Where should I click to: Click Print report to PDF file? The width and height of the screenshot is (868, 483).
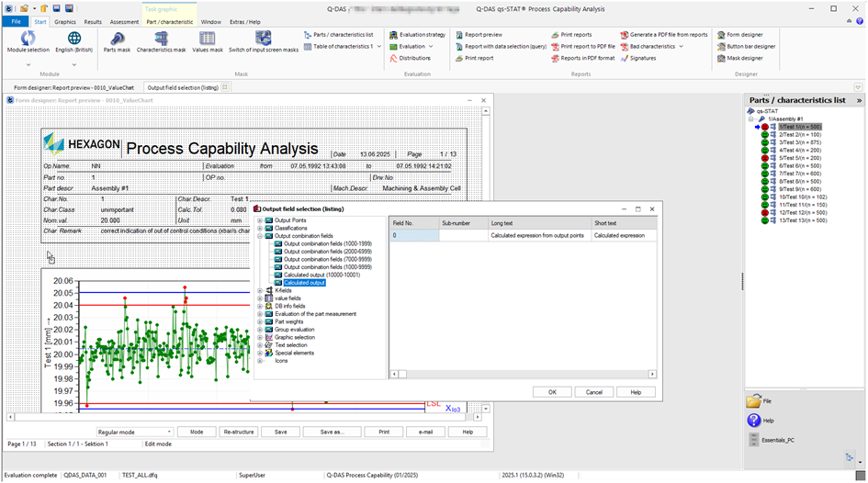583,47
